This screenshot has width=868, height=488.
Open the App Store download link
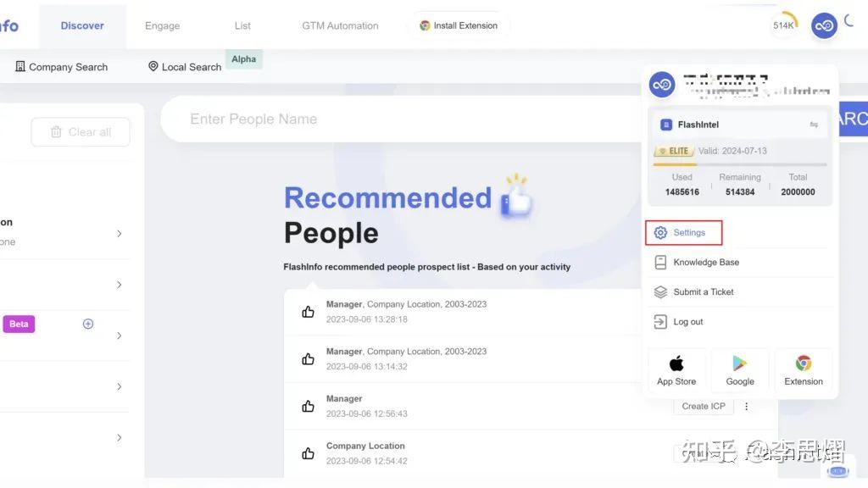pyautogui.click(x=676, y=369)
